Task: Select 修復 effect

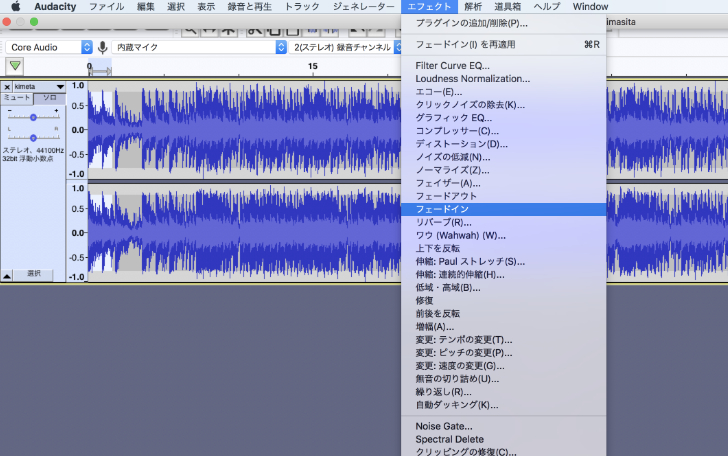Action: click(x=504, y=300)
